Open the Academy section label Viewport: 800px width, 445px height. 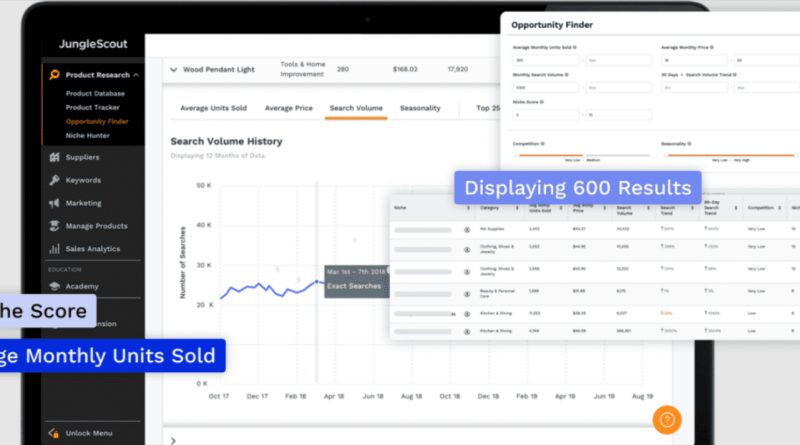tap(82, 286)
